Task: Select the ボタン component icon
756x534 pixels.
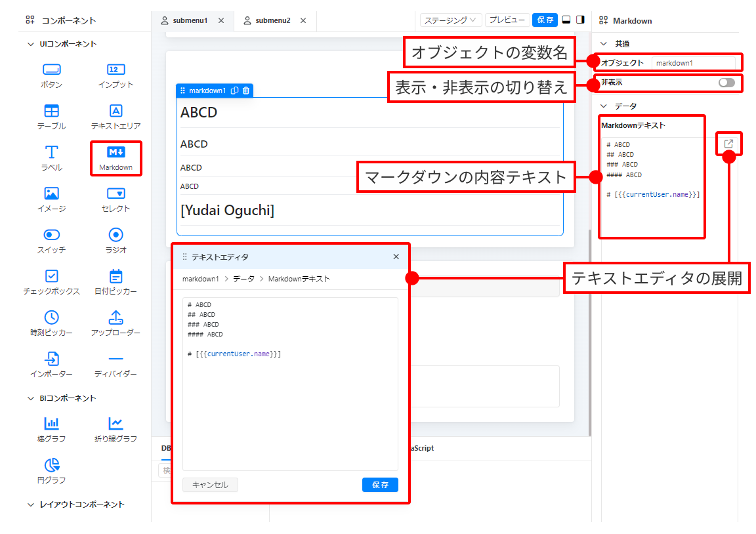Action: click(51, 70)
